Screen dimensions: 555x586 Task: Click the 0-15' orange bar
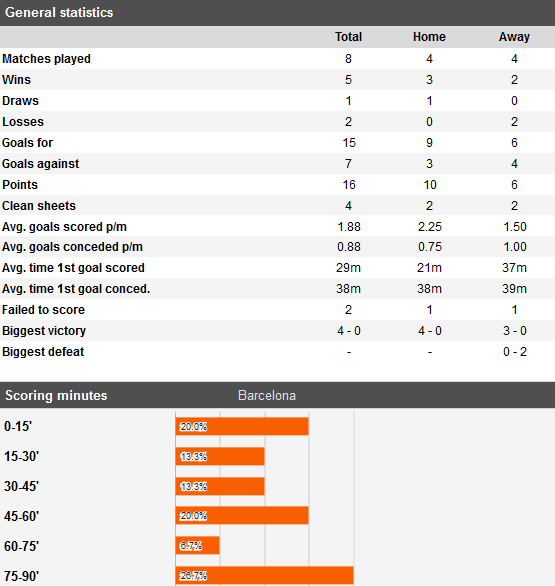tap(242, 426)
